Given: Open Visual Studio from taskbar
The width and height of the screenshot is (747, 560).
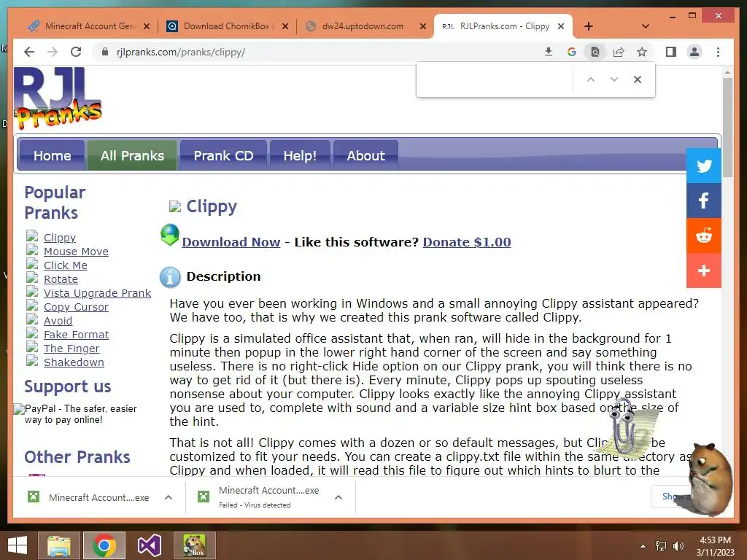Looking at the screenshot, I should click(x=149, y=545).
